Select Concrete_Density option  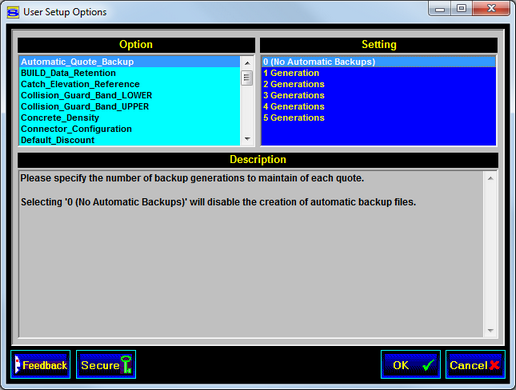click(130, 118)
